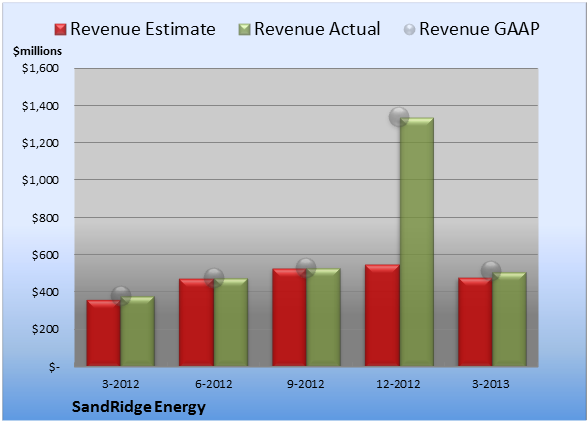This screenshot has width=588, height=422.
Task: Click the '$1,600' axis value
Action: coord(40,68)
